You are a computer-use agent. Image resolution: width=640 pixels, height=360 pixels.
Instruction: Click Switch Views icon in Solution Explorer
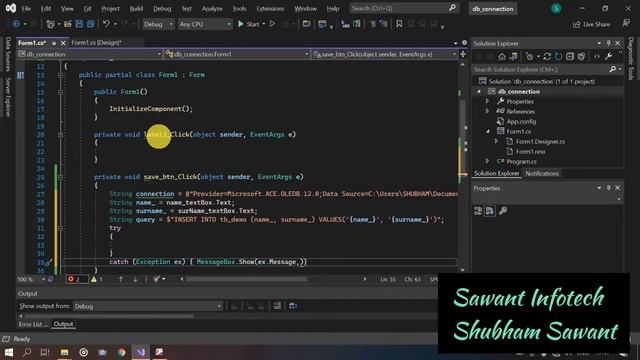513,56
